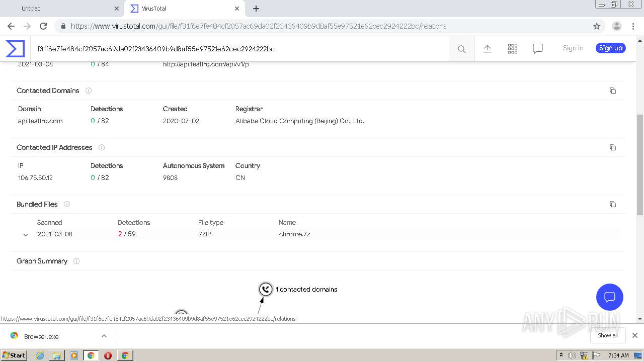Select the VirusTotal tab

184,9
